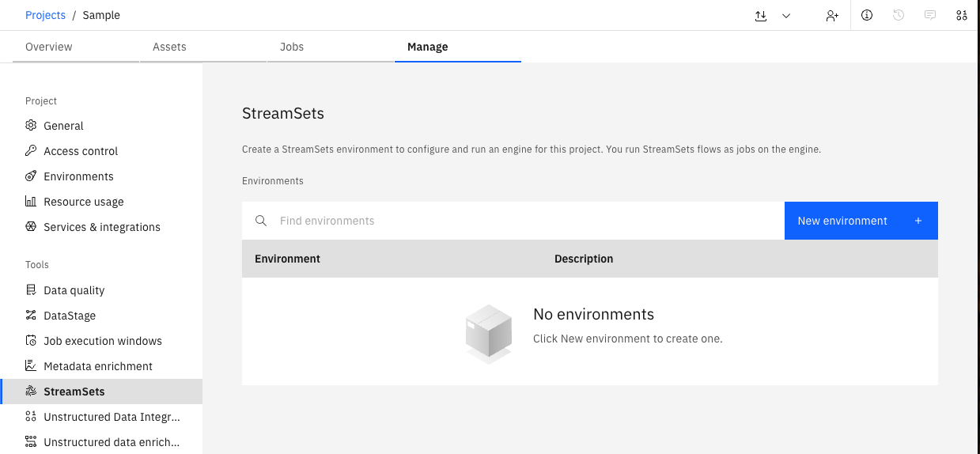
Task: Click the Data quality icon
Action: click(x=31, y=290)
